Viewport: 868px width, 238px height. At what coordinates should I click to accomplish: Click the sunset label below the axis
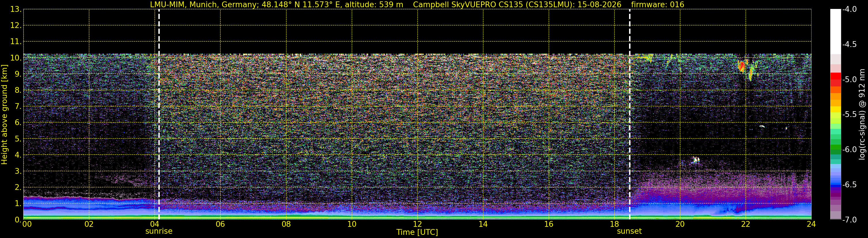pos(629,231)
